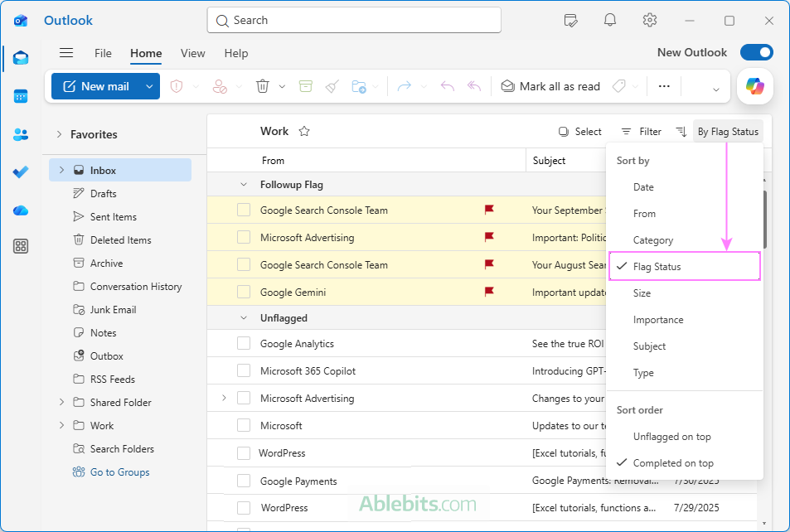Sort by the From column header
This screenshot has height=532, width=790.
(x=273, y=161)
